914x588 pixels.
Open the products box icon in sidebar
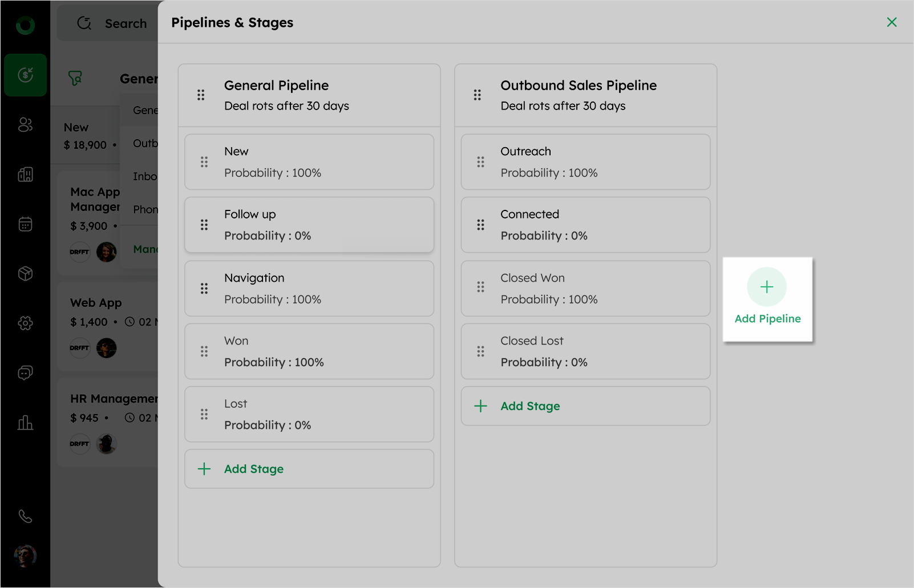tap(25, 274)
